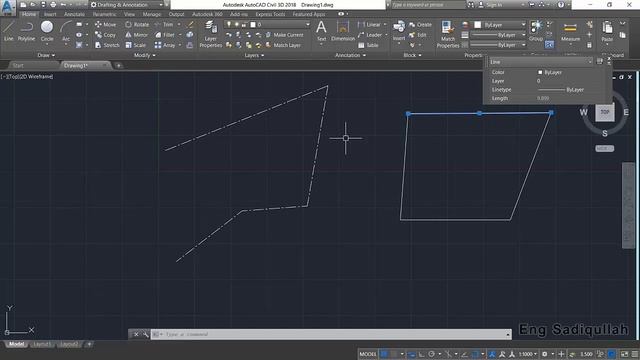The width and height of the screenshot is (640, 360).
Task: Switch to the Start file tab
Action: [18, 65]
